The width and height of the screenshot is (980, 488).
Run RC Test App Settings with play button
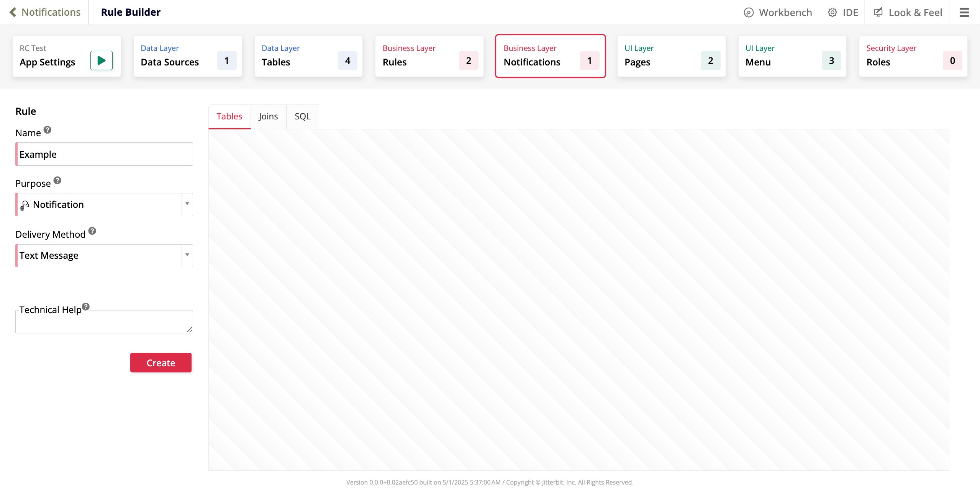[x=101, y=60]
